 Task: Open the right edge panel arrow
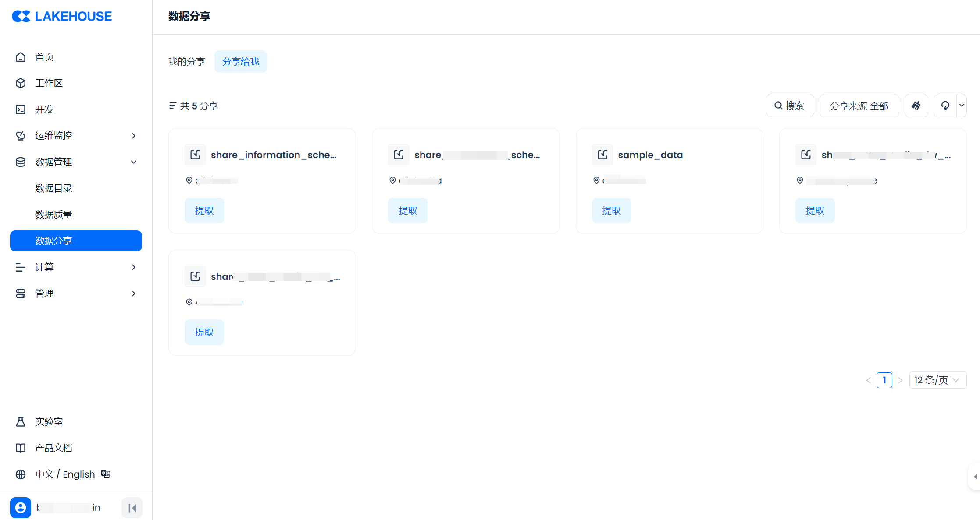click(975, 476)
